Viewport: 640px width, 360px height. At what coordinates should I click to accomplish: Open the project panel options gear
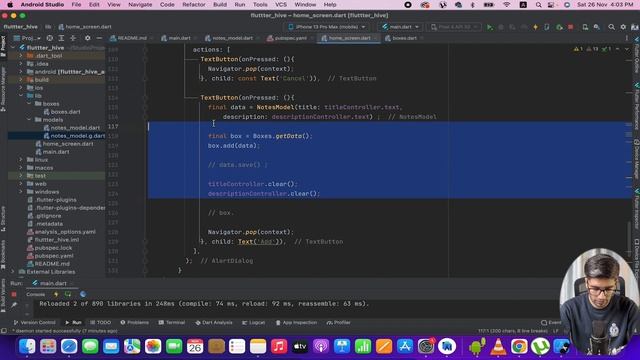tap(87, 38)
